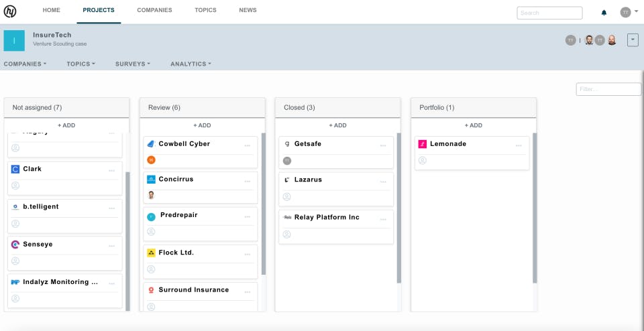This screenshot has height=331, width=644.
Task: Open the three-dot menu on Lemonade card
Action: click(x=519, y=145)
